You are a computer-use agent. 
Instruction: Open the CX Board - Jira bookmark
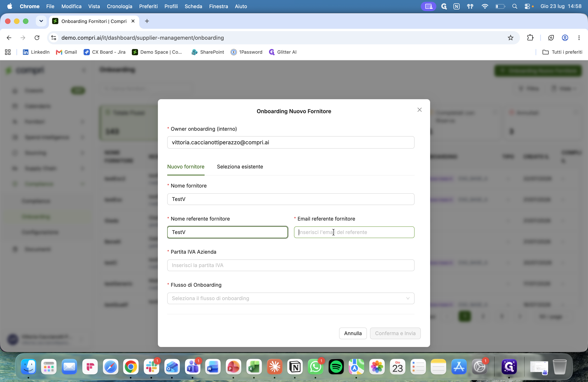[104, 52]
